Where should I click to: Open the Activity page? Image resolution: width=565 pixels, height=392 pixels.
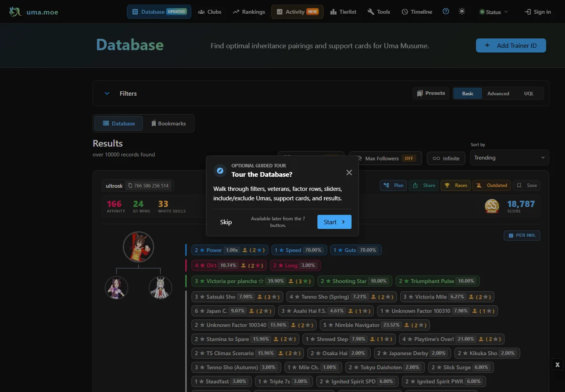click(297, 12)
